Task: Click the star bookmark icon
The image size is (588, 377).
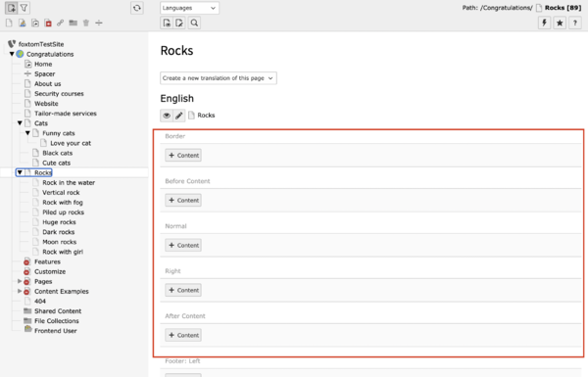Action: 560,23
